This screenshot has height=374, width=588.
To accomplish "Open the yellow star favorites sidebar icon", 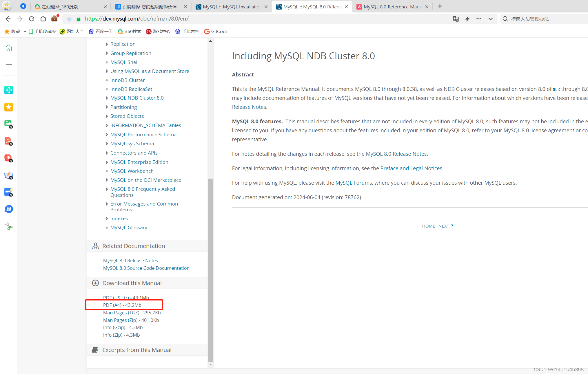I will pyautogui.click(x=9, y=107).
